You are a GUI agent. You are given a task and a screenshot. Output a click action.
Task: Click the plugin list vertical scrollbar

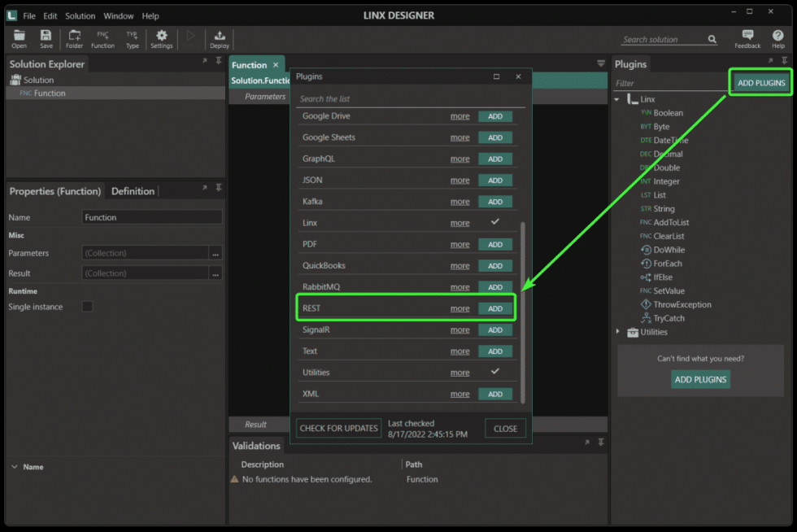pyautogui.click(x=522, y=312)
